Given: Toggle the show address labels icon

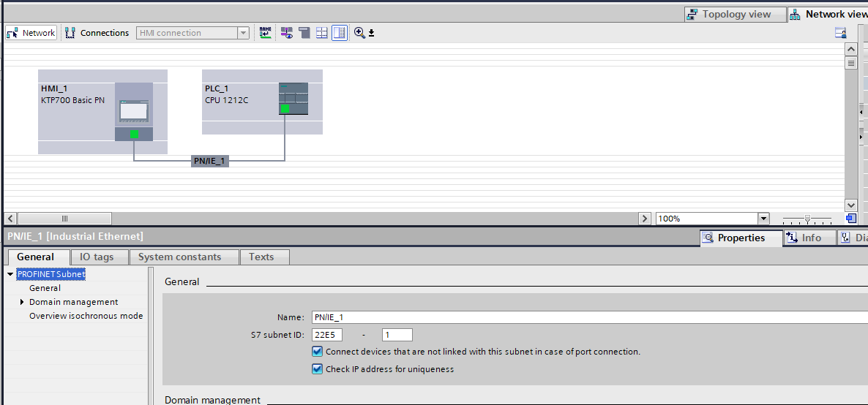Looking at the screenshot, I should [x=286, y=33].
